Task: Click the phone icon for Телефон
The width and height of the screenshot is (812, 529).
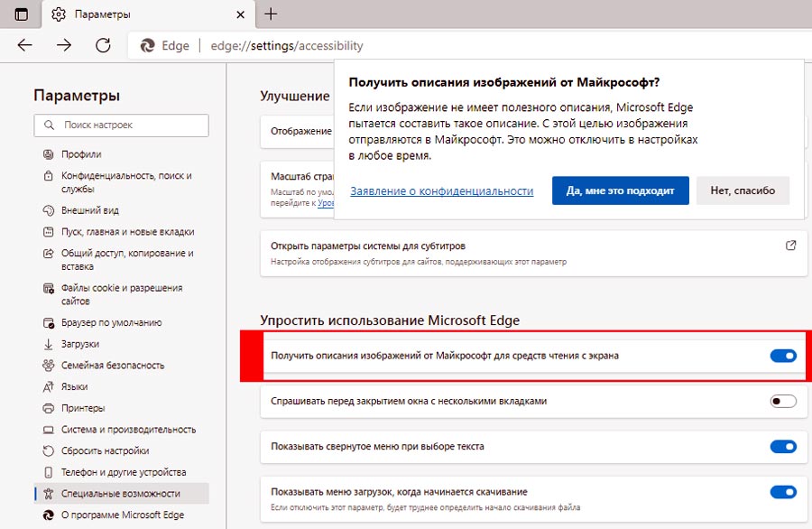Action: click(x=48, y=472)
